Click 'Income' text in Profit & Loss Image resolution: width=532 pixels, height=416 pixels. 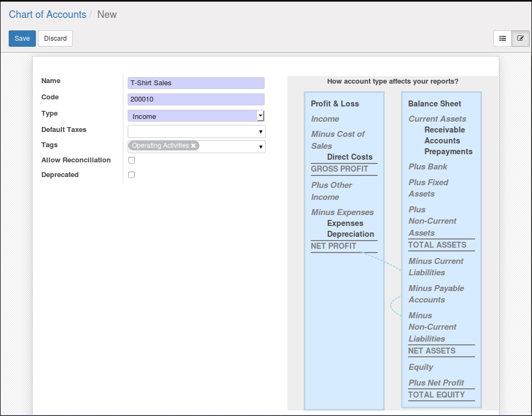click(x=325, y=119)
